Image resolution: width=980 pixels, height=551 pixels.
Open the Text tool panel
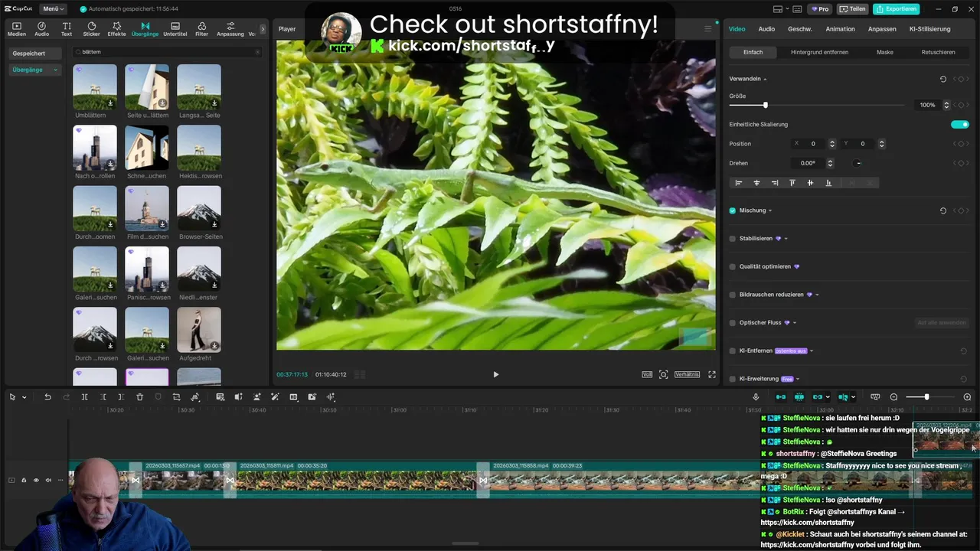coord(67,29)
